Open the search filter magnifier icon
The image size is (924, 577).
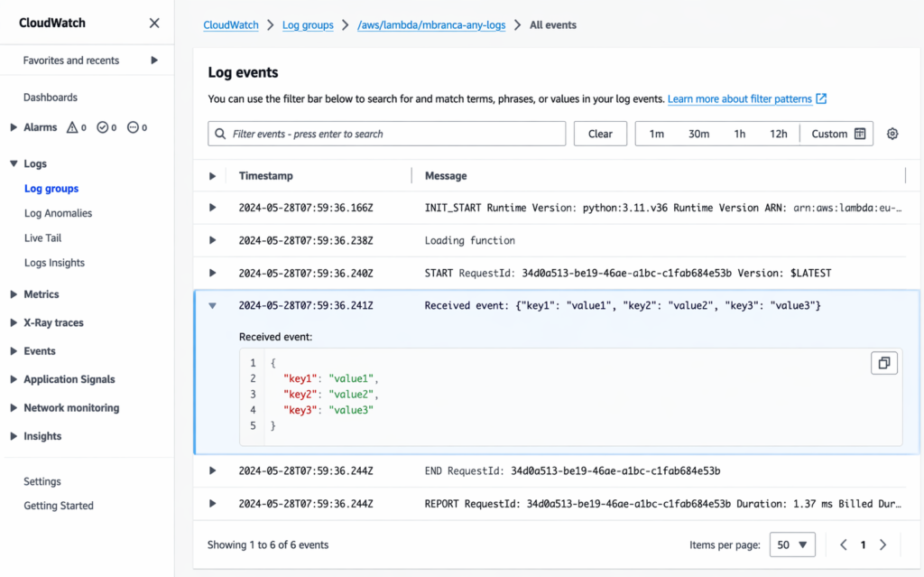[220, 133]
